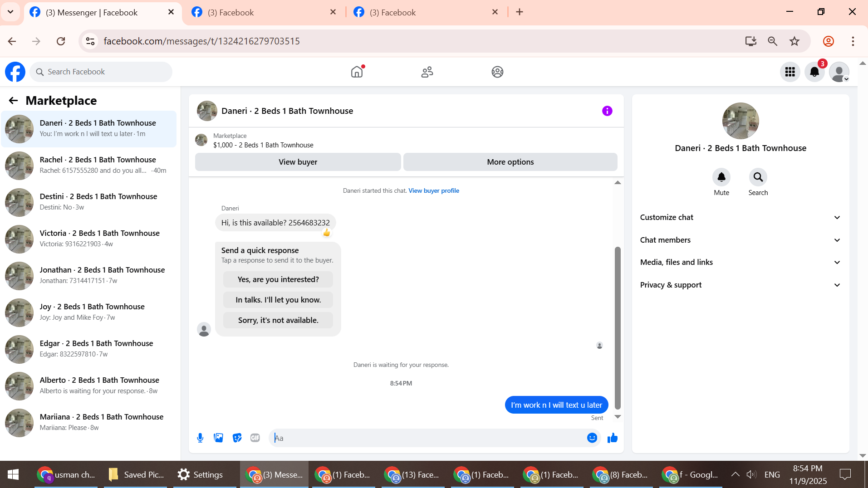The height and width of the screenshot is (488, 868).
Task: Mute this chat with the bell icon
Action: click(x=721, y=177)
